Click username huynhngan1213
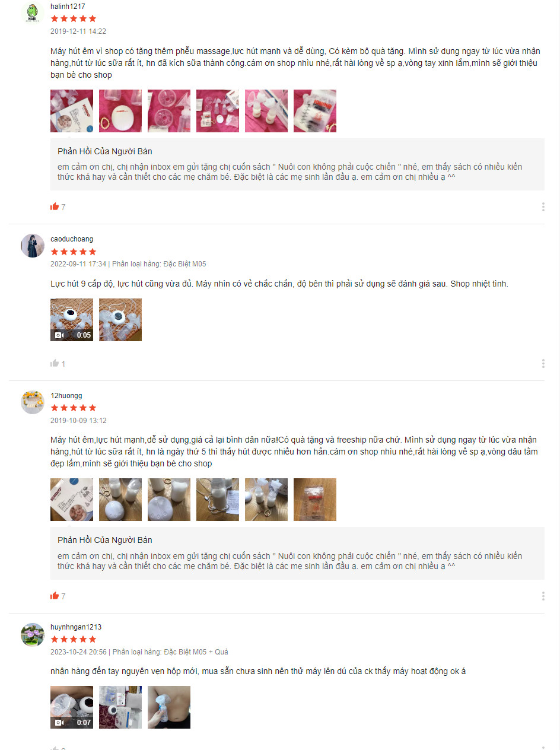Screen dimensions: 560x750 [76, 627]
